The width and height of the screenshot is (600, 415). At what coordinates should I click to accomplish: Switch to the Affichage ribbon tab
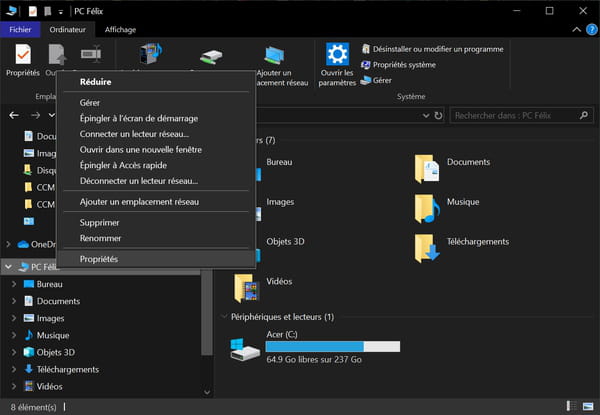click(x=120, y=29)
